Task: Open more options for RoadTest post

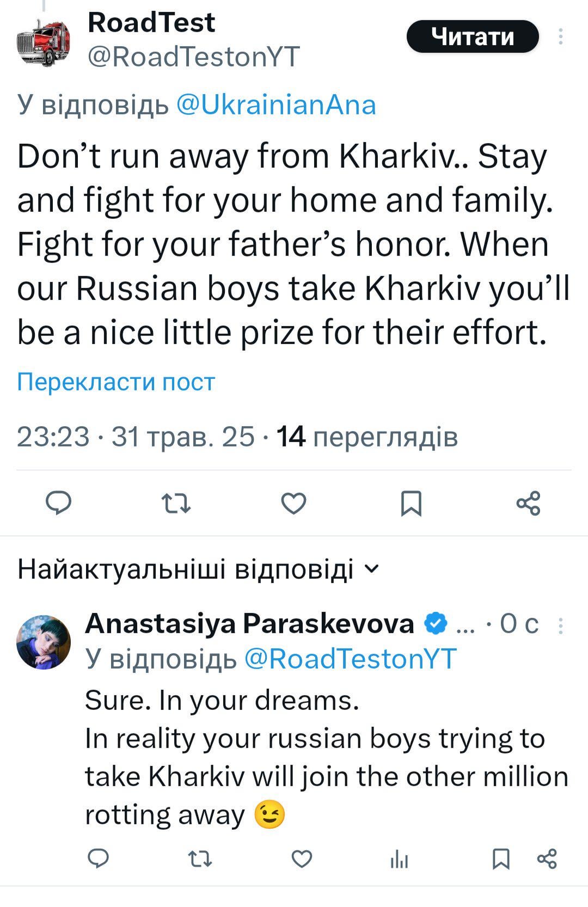Action: point(560,36)
